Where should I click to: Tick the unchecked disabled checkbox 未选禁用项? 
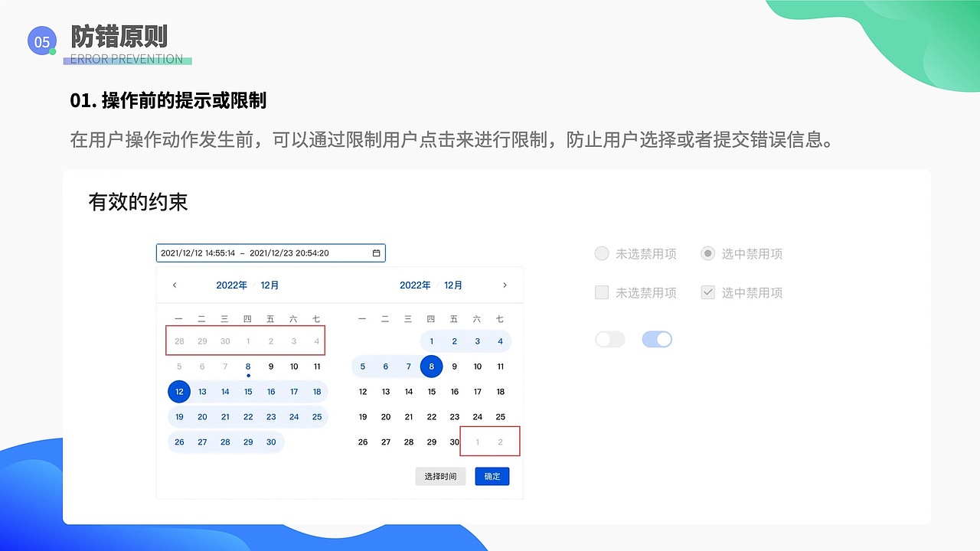click(x=602, y=292)
